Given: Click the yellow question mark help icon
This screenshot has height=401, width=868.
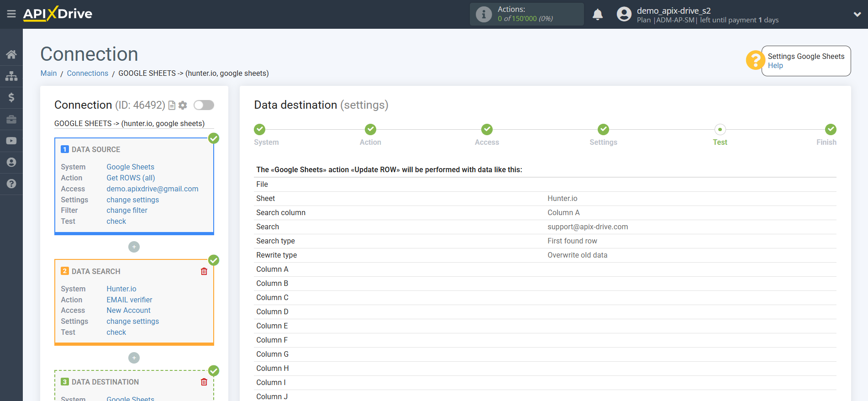Looking at the screenshot, I should pyautogui.click(x=755, y=60).
